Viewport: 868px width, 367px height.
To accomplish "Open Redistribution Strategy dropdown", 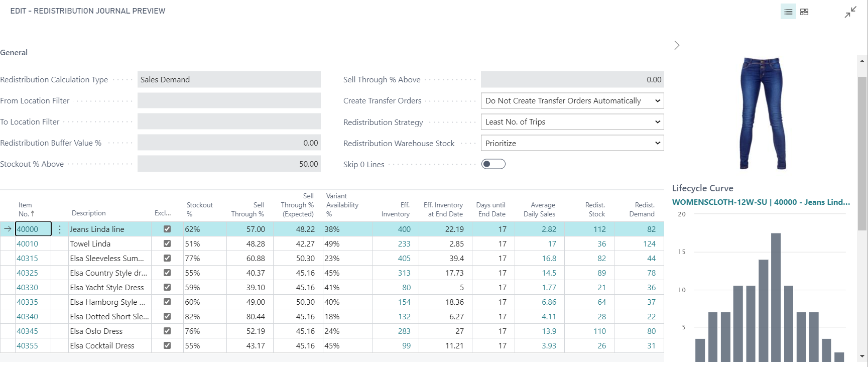I will point(572,122).
